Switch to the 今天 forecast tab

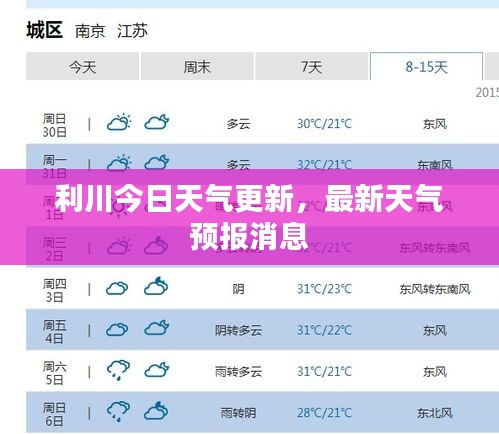click(82, 66)
